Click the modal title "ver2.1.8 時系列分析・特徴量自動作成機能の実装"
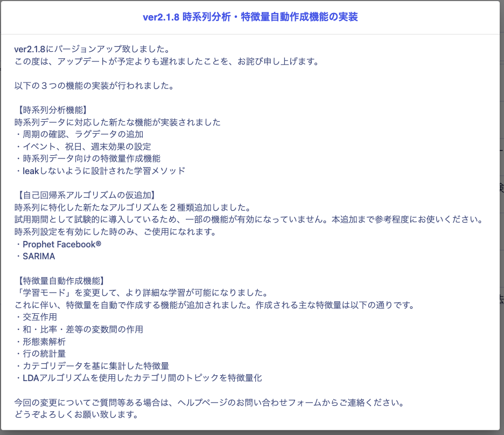Screen dimensions: 504x435 pos(250,17)
